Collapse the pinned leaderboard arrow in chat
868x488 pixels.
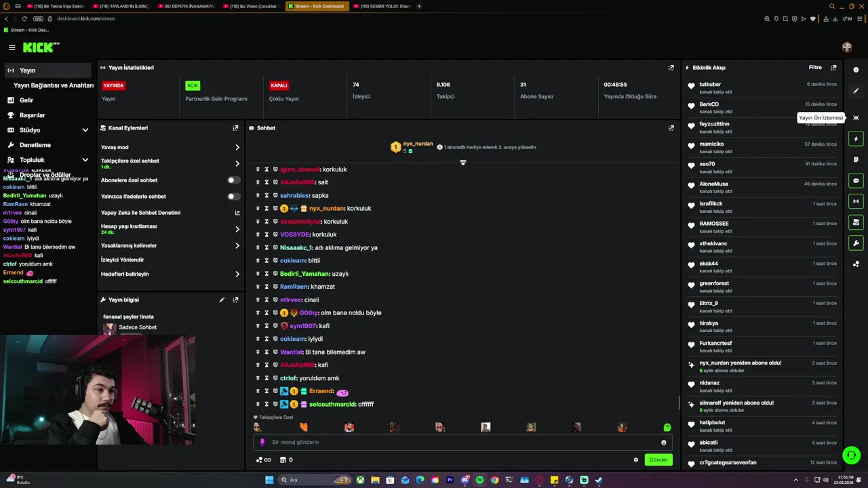tap(463, 163)
